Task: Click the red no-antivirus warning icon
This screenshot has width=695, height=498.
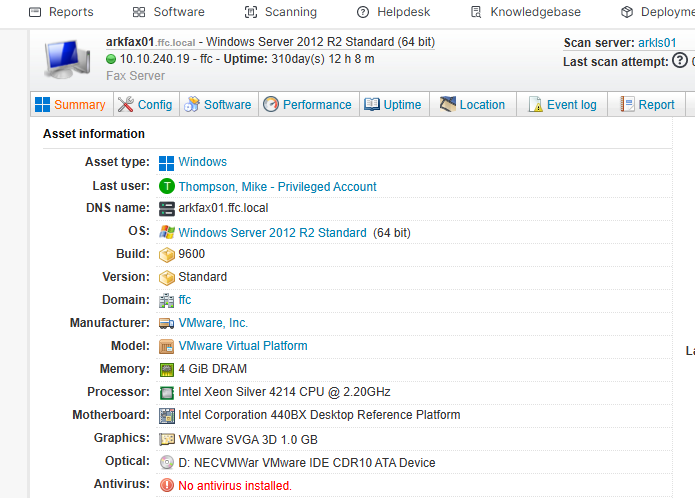Action: pyautogui.click(x=167, y=485)
